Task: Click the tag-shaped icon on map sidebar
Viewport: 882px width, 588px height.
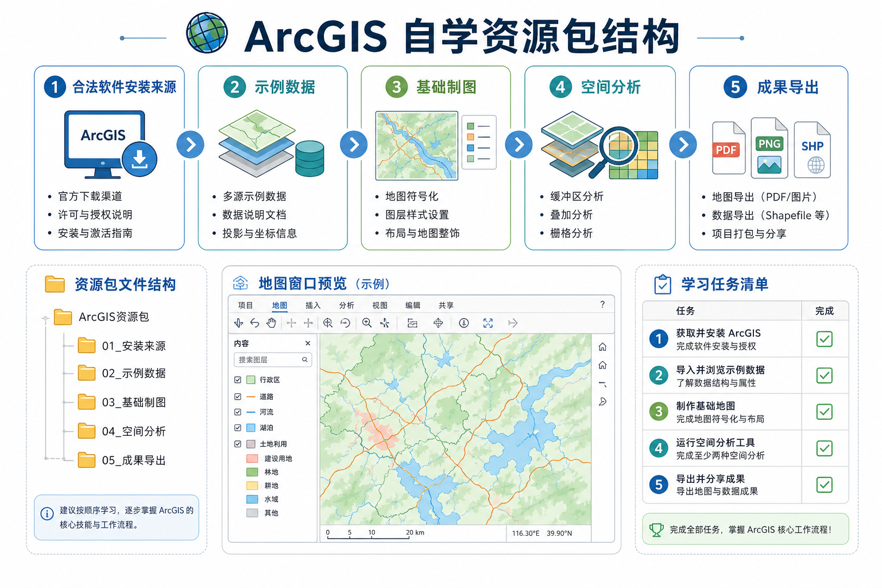Action: tap(602, 401)
